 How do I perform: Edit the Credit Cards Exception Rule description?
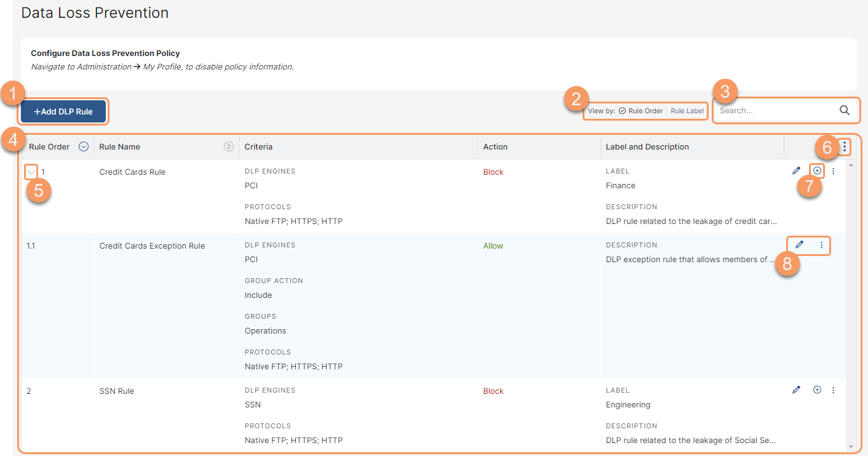click(798, 245)
